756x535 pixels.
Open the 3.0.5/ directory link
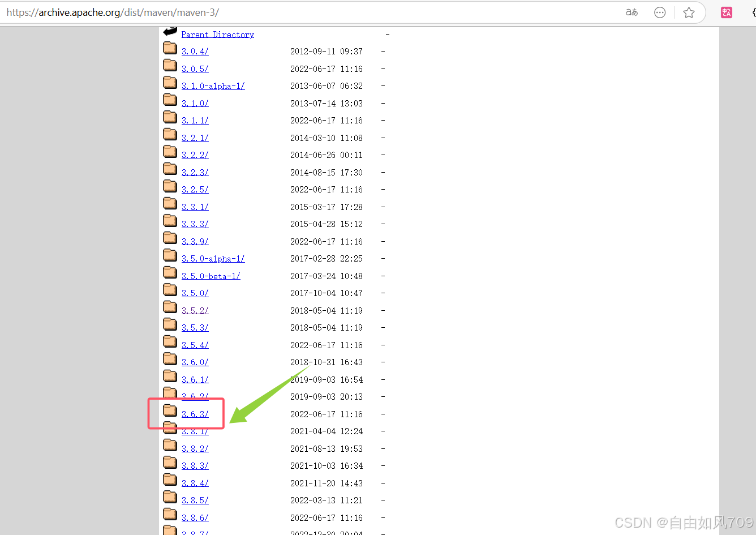tap(195, 69)
